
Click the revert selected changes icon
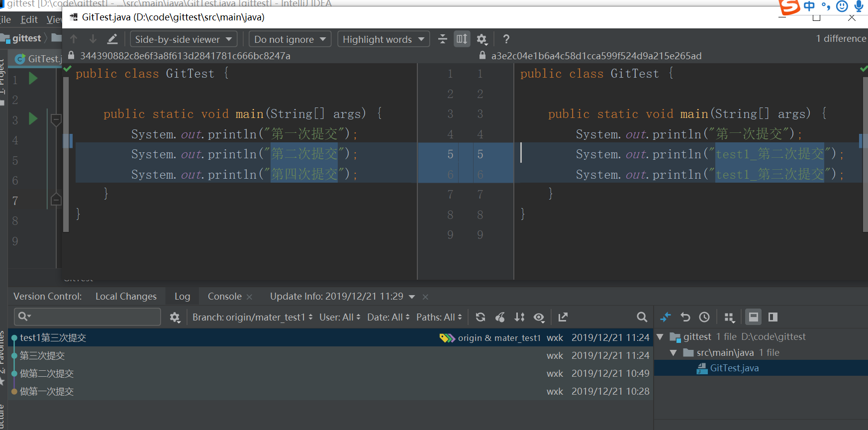(685, 317)
